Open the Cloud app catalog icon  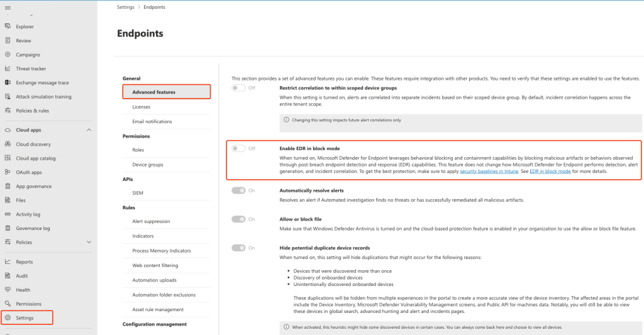8,158
